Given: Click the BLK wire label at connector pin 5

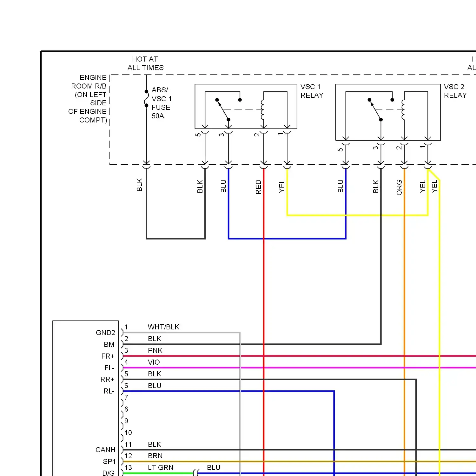Looking at the screenshot, I should point(155,374).
